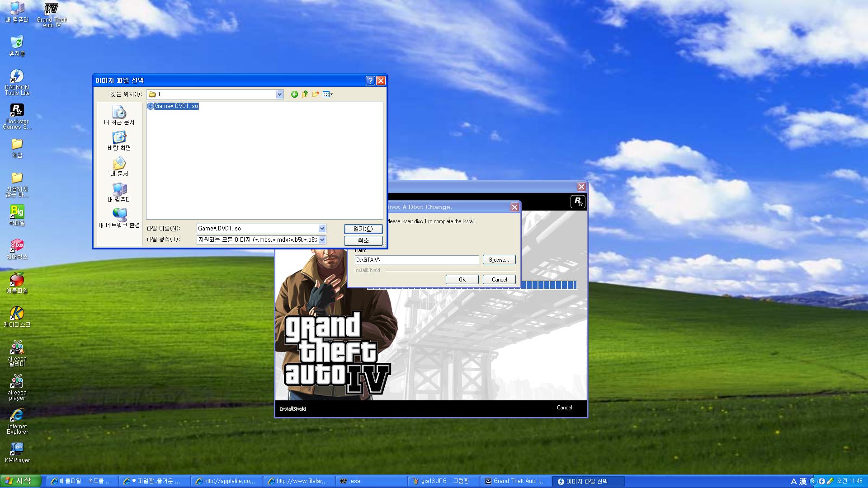This screenshot has width=868, height=488.
Task: Switch to 애플파일 - 속도를 taskbar window
Action: point(82,481)
